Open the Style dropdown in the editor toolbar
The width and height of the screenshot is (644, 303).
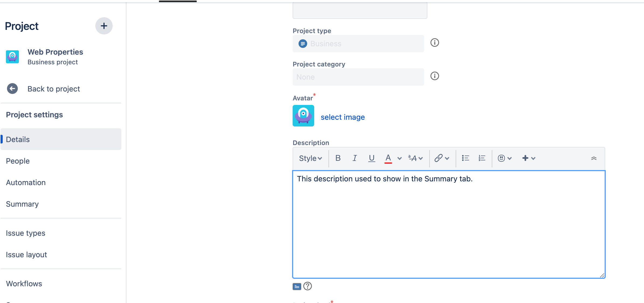coord(310,158)
